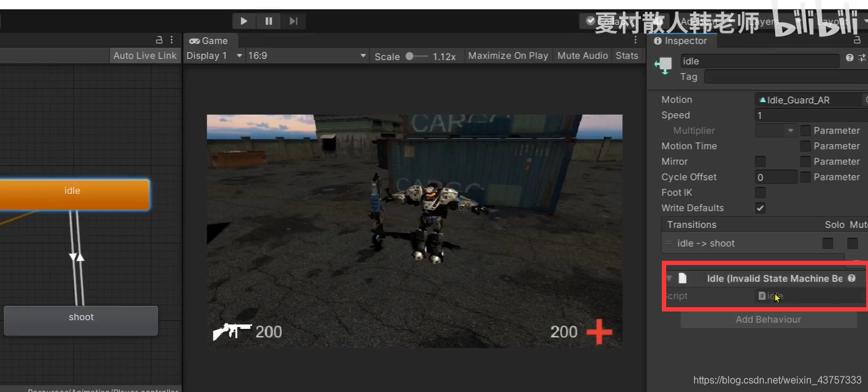The image size is (868, 392).
Task: Click the Motion field with Idle_Guard_AR
Action: (x=809, y=100)
